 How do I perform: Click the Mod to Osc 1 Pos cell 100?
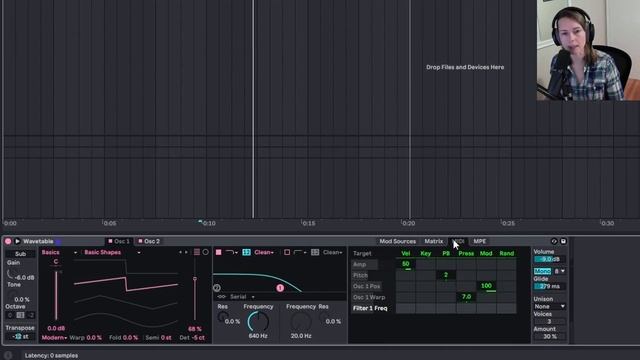pos(486,287)
